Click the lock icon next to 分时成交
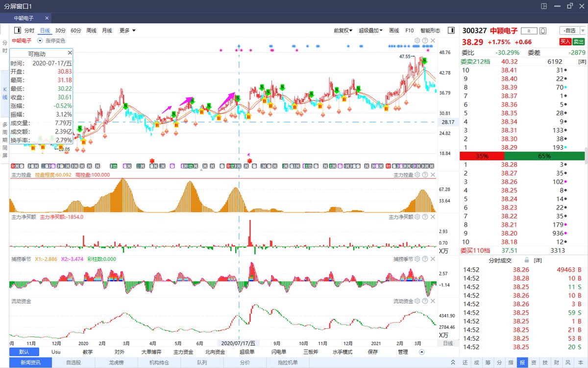This screenshot has width=588, height=368. (527, 260)
